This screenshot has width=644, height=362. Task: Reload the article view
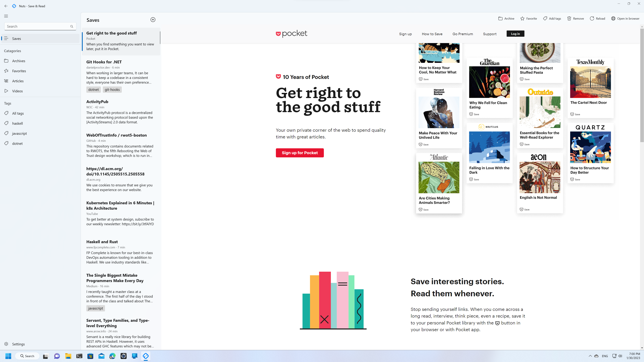(597, 18)
